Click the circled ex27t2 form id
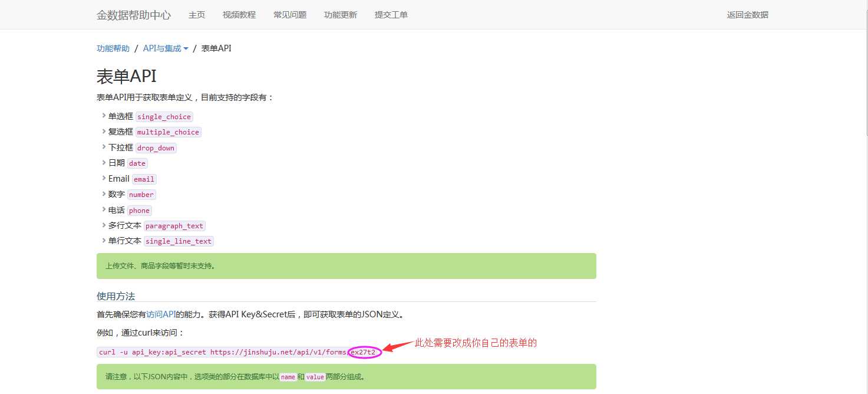This screenshot has height=394, width=868. coord(364,352)
